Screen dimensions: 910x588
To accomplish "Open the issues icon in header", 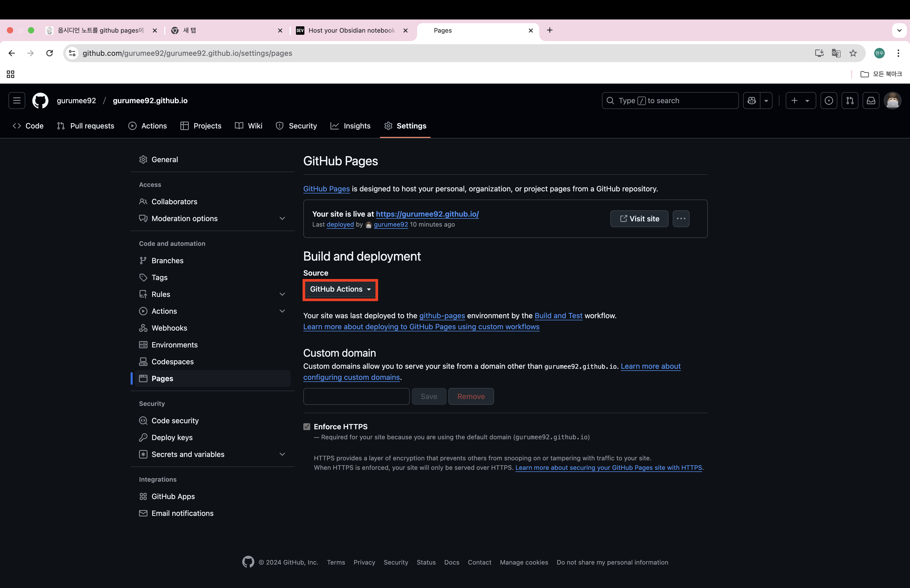I will click(829, 101).
